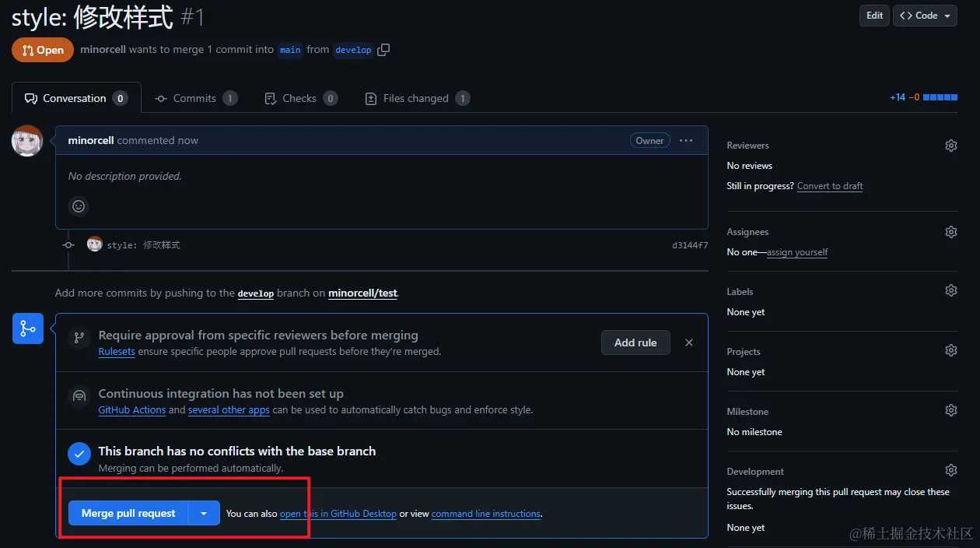Click the 'No reviews' text

(750, 166)
